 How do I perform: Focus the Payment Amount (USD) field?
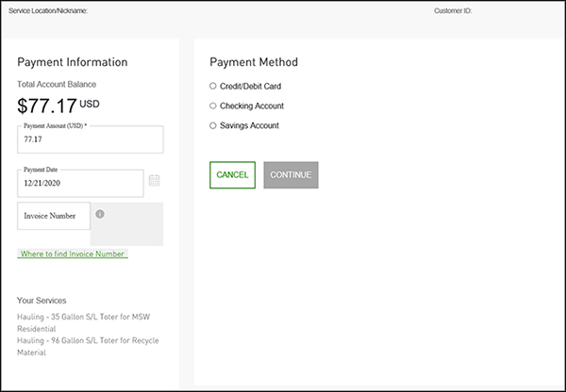(x=90, y=140)
